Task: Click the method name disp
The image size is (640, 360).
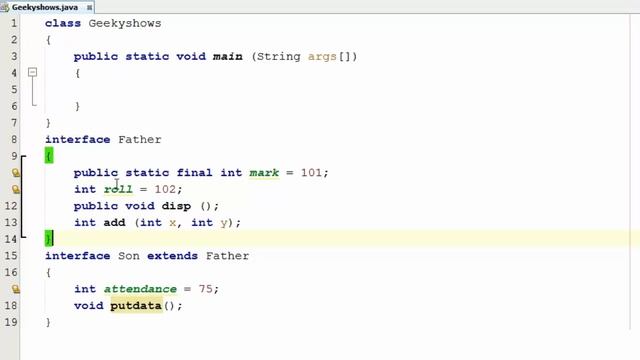Action: [x=176, y=206]
